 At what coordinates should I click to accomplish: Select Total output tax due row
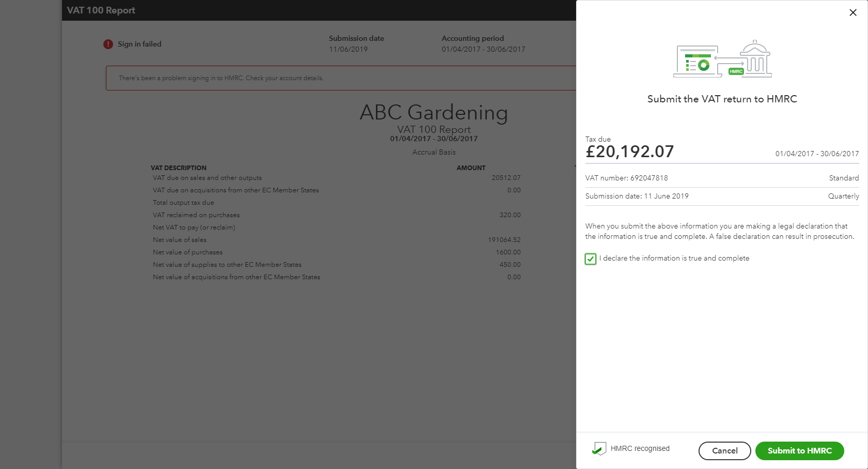tap(336, 203)
